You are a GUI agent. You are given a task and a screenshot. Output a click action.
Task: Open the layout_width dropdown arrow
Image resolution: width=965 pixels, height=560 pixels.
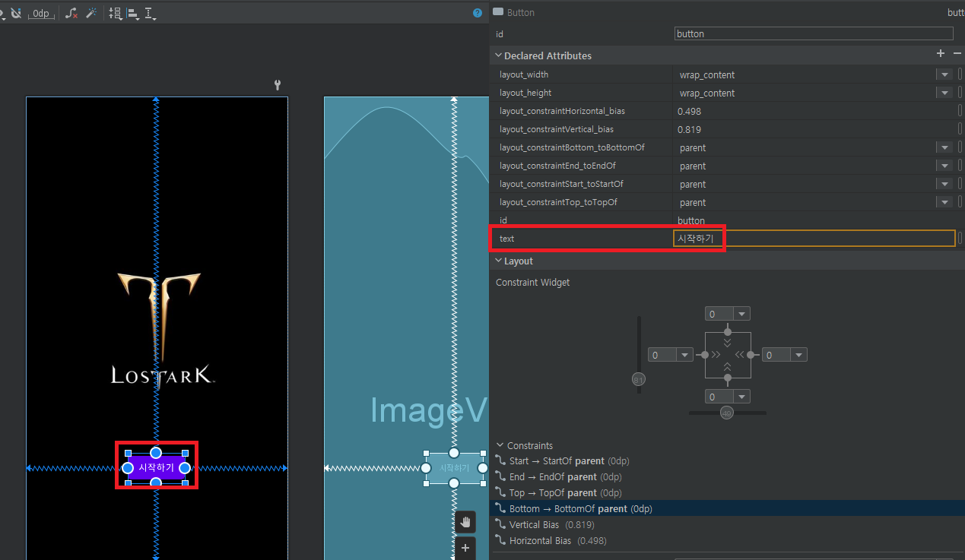pyautogui.click(x=944, y=74)
